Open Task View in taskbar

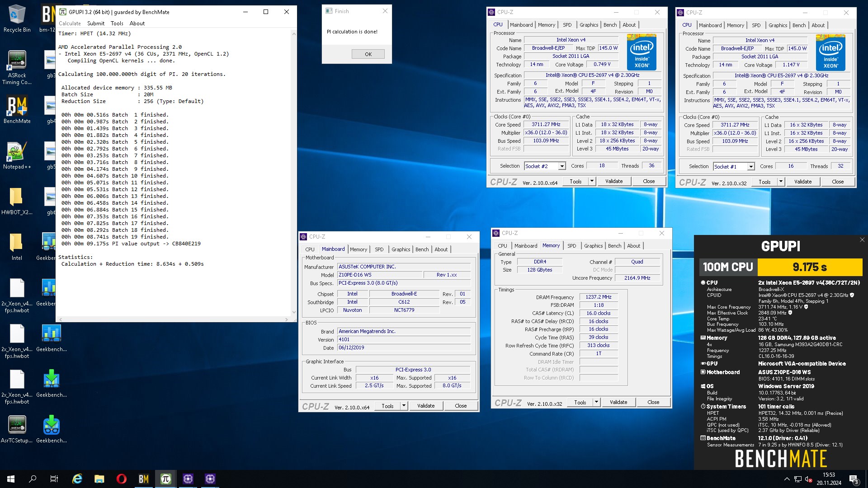coord(54,479)
